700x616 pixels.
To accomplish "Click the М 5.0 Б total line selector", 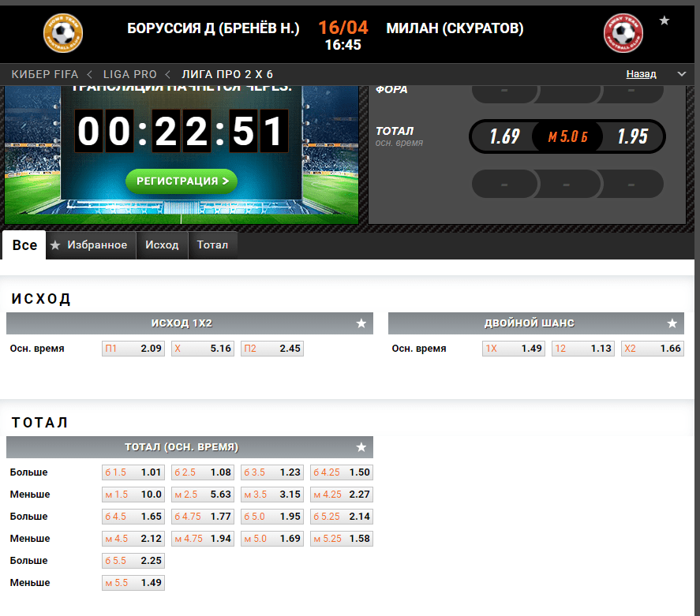I will pos(567,136).
